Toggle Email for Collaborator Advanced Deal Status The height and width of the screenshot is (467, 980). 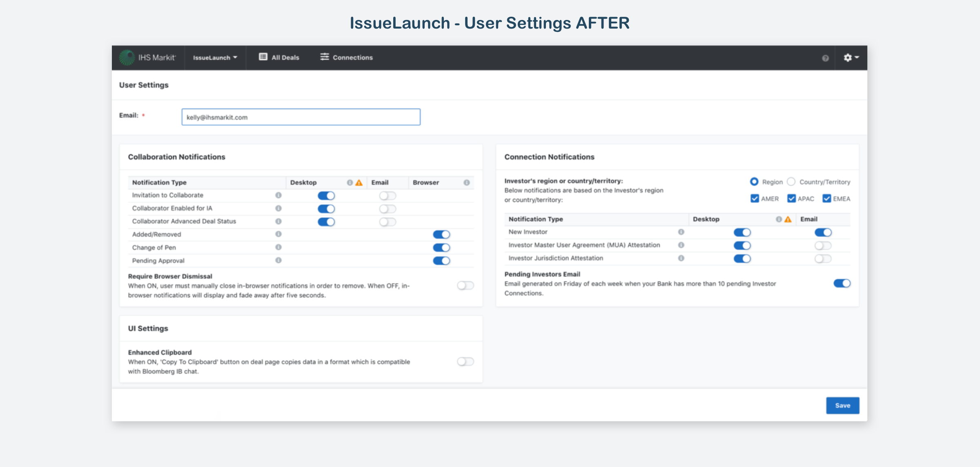tap(388, 222)
